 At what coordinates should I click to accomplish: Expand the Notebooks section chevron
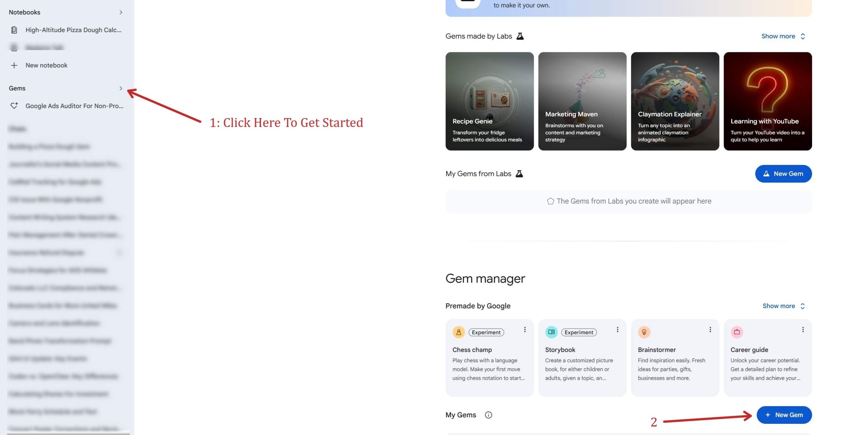pyautogui.click(x=121, y=12)
